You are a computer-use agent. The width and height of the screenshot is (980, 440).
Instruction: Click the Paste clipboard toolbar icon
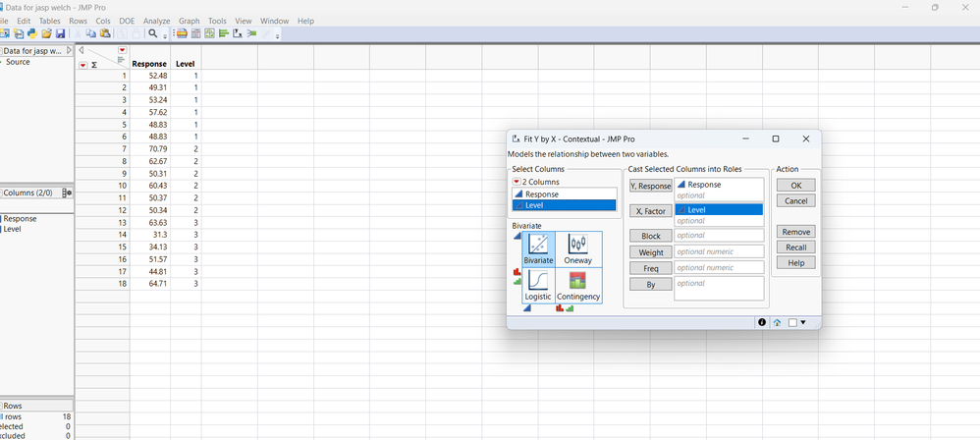(105, 33)
